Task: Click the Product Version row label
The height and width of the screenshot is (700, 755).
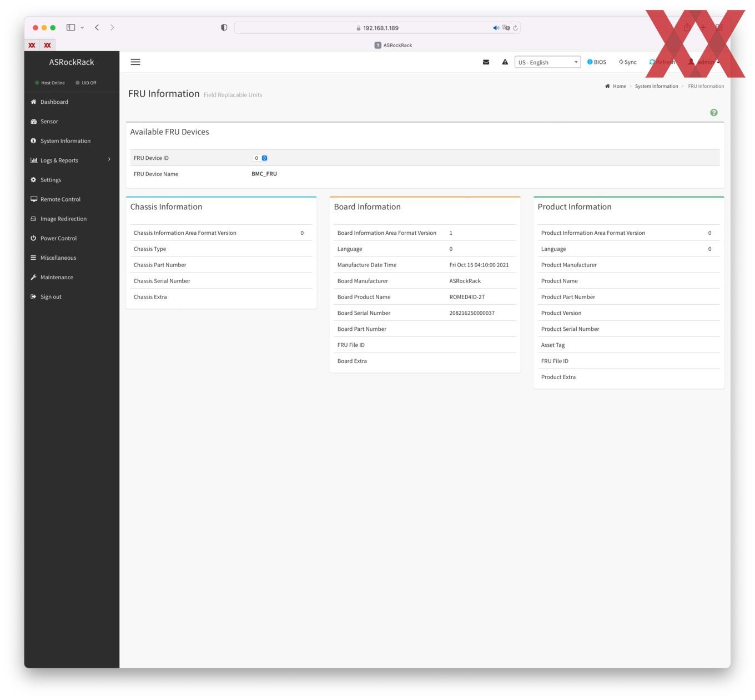Action: pos(561,313)
